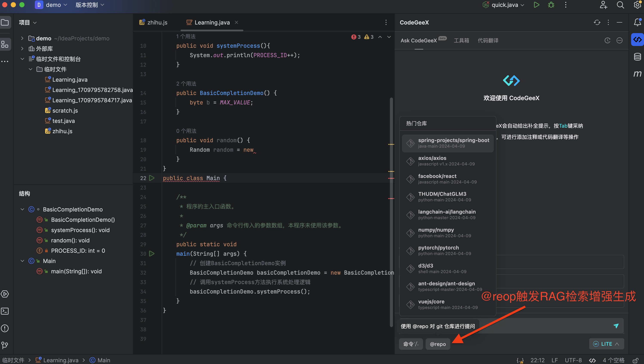This screenshot has width=644, height=364.
Task: Open Git version control tool window
Action: [5, 346]
